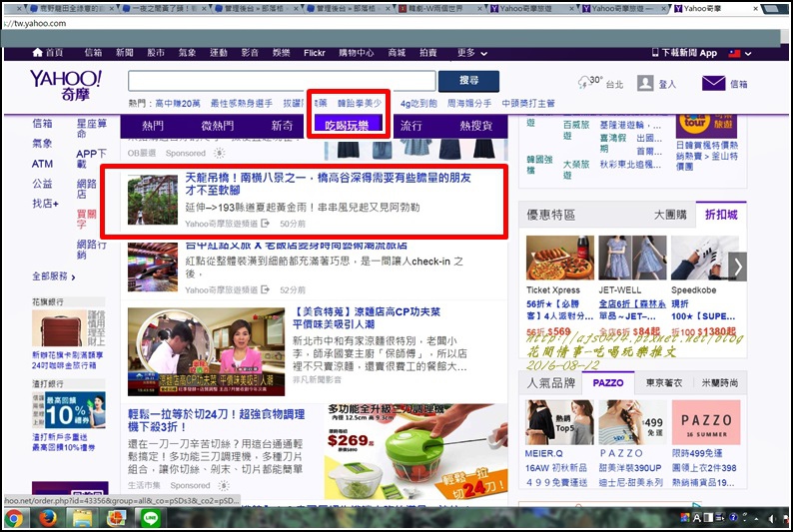Select the 新奇 tab

pyautogui.click(x=282, y=126)
